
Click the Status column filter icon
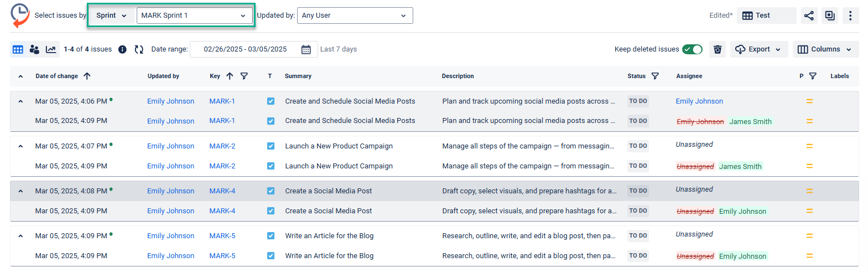655,76
